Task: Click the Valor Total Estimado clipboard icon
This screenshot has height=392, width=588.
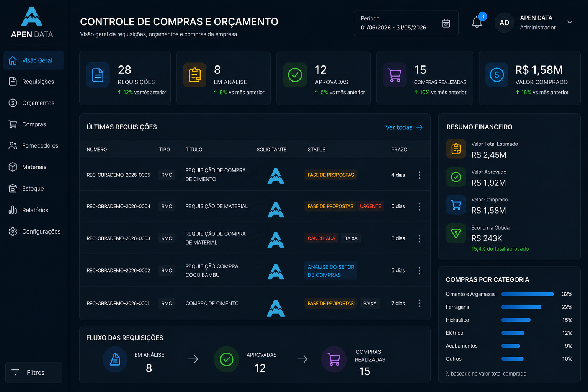Action: pyautogui.click(x=456, y=149)
